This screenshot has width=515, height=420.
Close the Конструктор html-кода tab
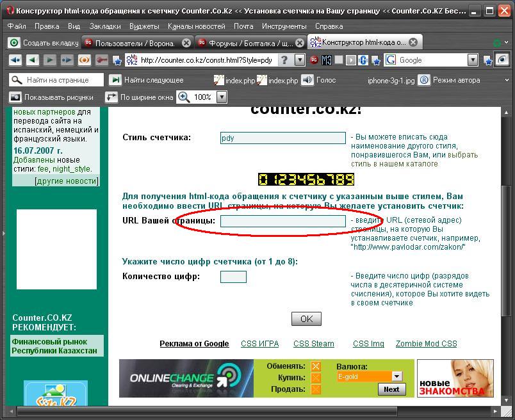point(414,42)
